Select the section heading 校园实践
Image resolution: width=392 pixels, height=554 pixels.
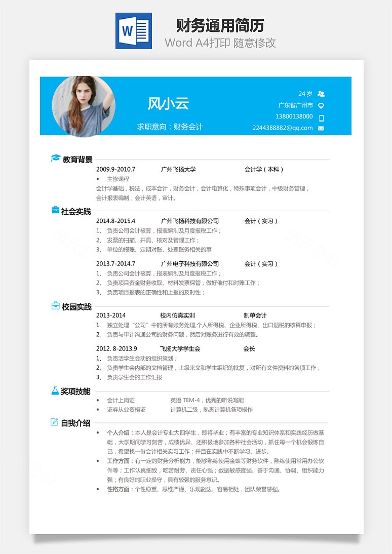(76, 307)
